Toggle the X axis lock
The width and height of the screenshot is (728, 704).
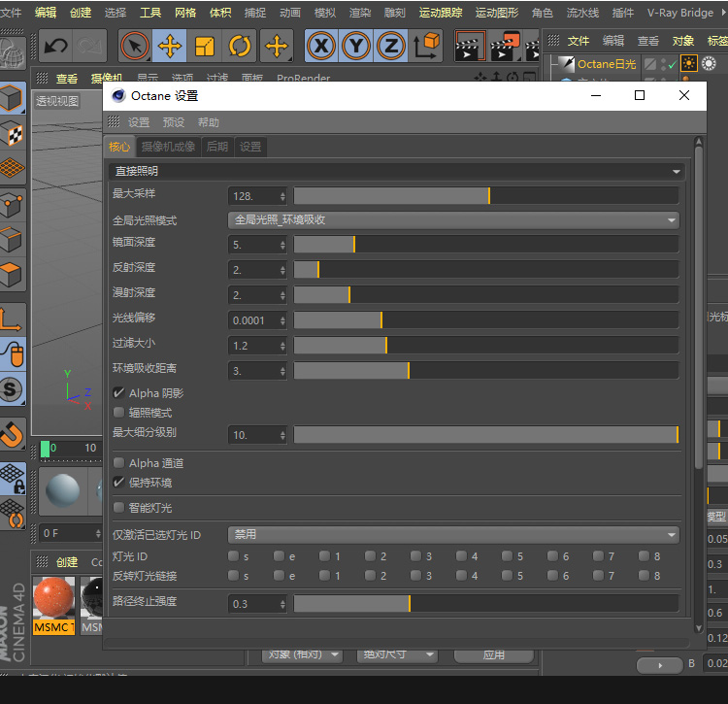coord(321,46)
